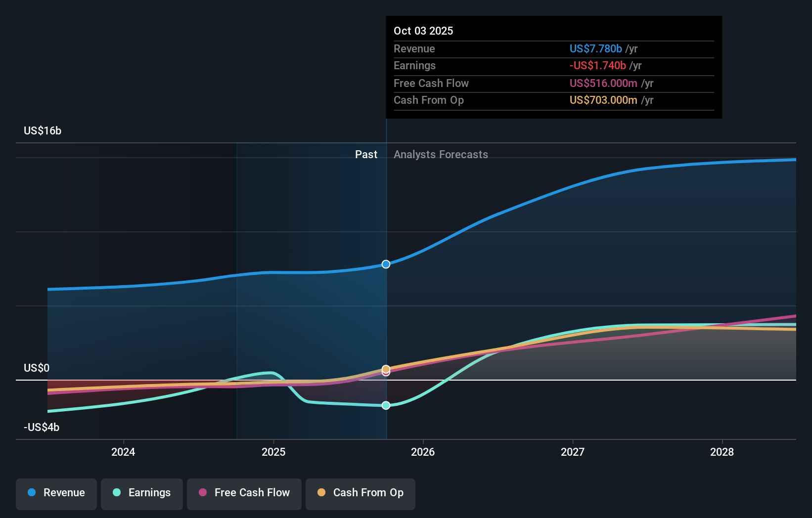Click the teal Earnings legend dot
Screen dimensions: 812x518
[116, 493]
